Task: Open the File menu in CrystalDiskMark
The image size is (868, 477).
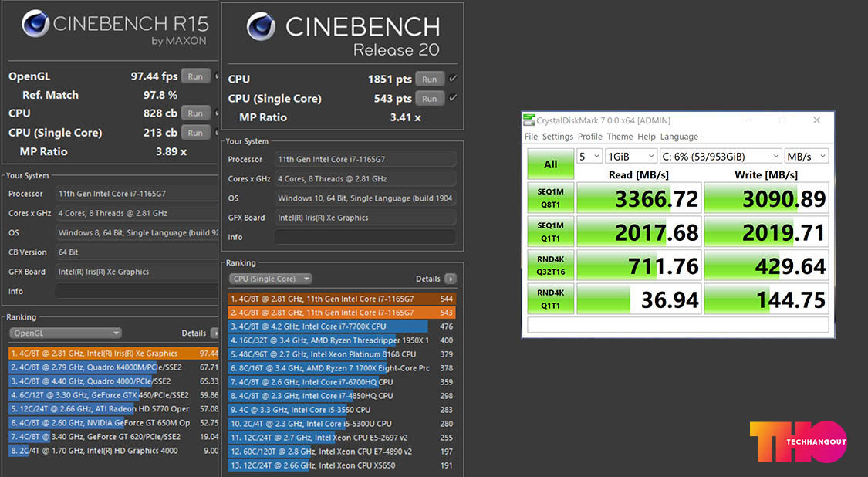Action: click(x=531, y=137)
